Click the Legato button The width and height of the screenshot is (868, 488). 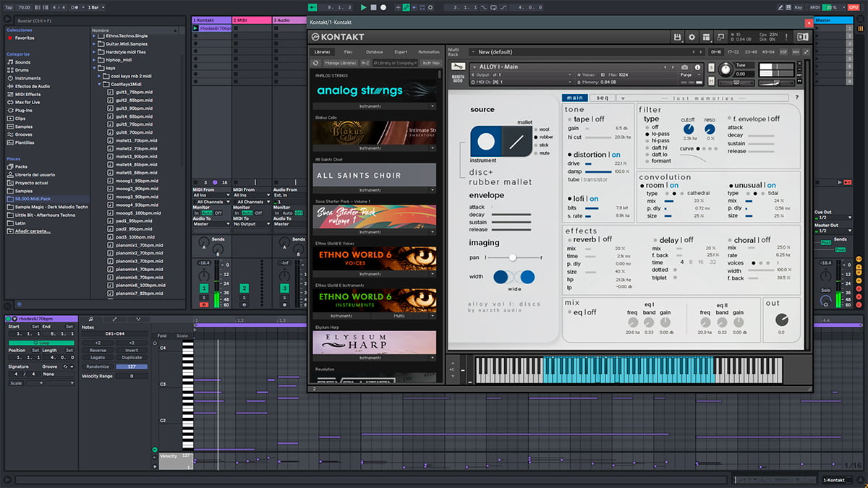point(98,357)
